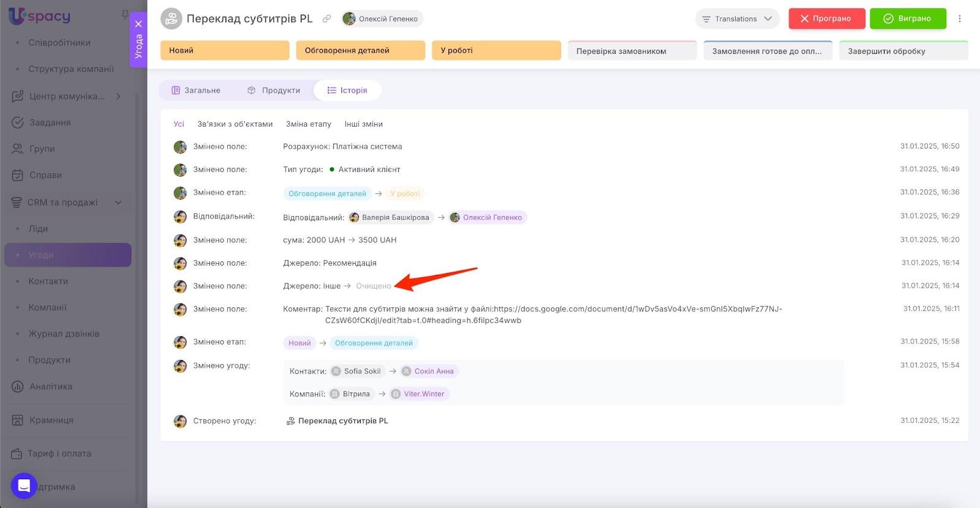Expand Центр комунікацій submenu
The width and height of the screenshot is (980, 508).
pos(118,96)
